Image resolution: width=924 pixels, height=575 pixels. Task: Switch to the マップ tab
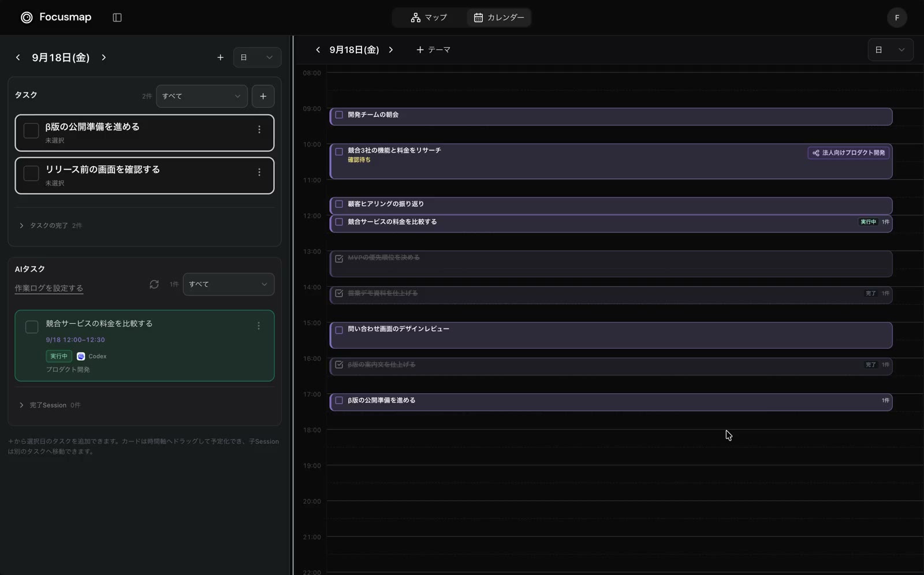point(429,17)
